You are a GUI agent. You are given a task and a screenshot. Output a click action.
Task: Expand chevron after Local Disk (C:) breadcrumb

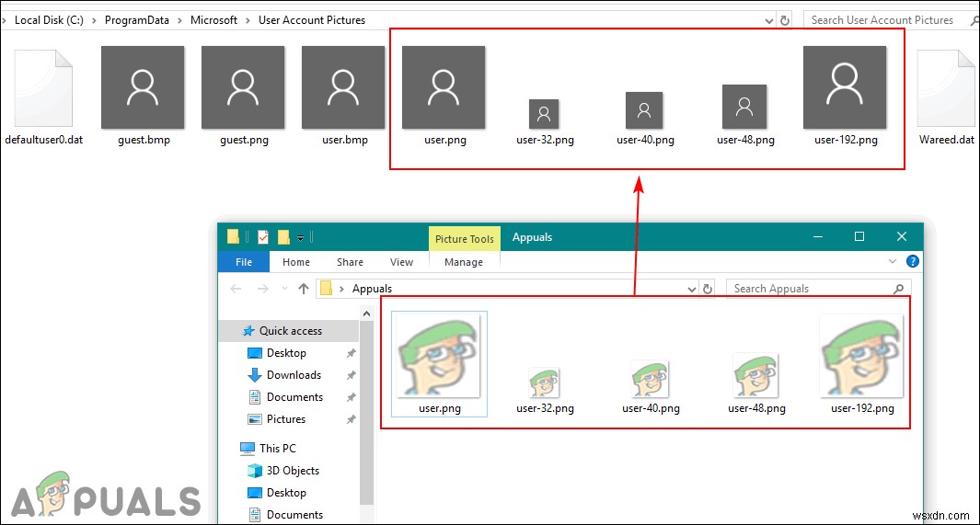click(x=94, y=20)
